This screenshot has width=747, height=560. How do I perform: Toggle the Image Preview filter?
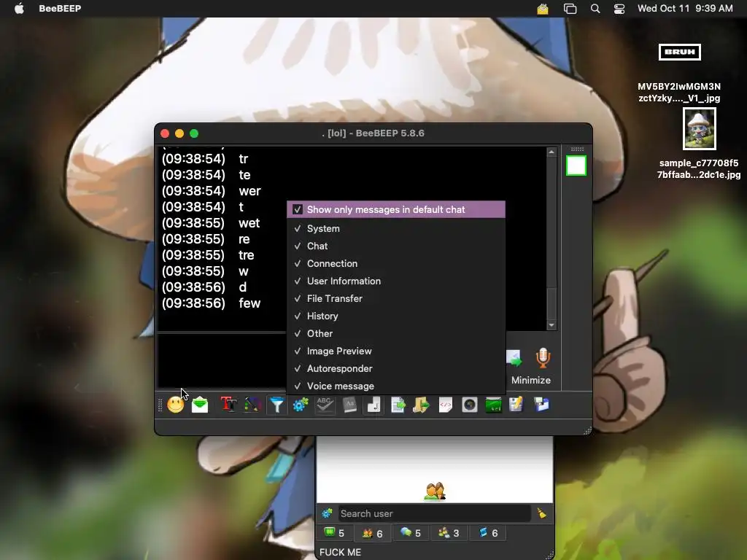tap(396, 351)
